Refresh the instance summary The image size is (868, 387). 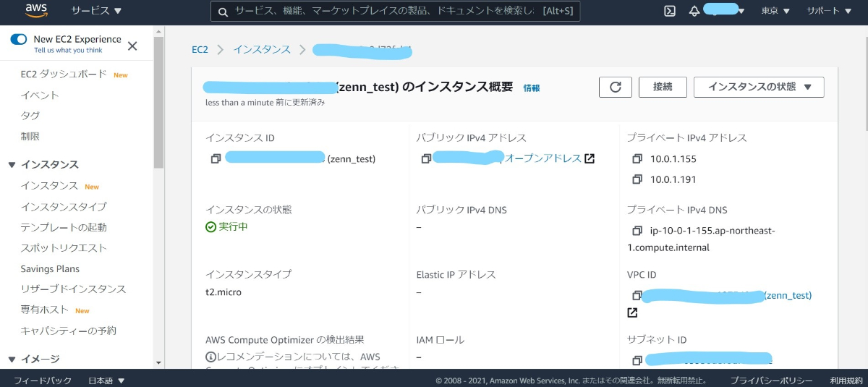[x=616, y=87]
